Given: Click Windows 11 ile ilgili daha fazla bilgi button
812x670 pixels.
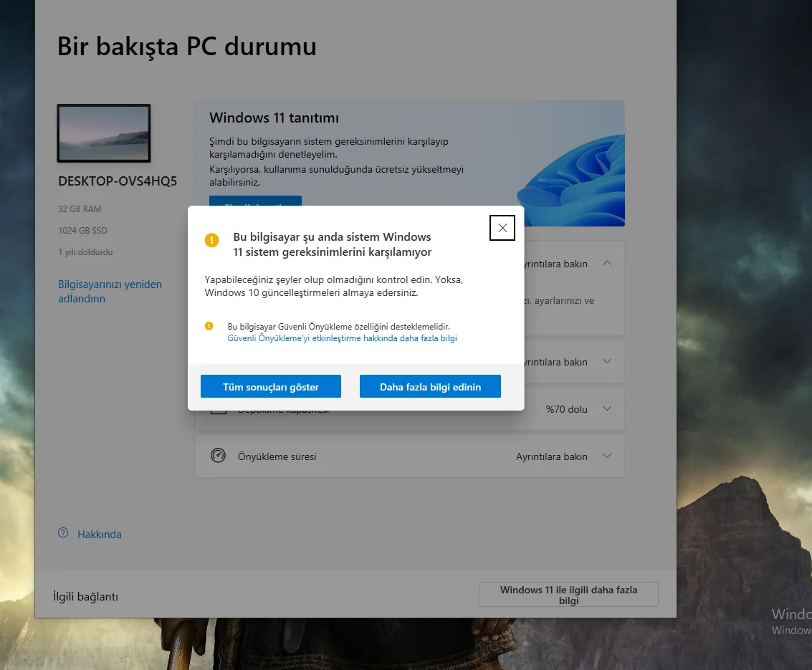Looking at the screenshot, I should 568,595.
